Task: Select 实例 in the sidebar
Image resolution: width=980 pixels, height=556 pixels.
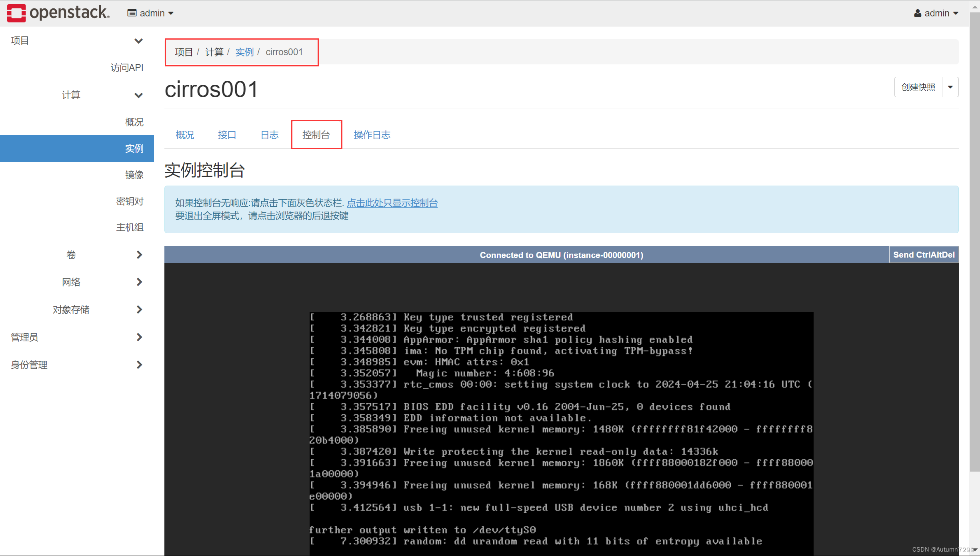Action: coord(77,148)
